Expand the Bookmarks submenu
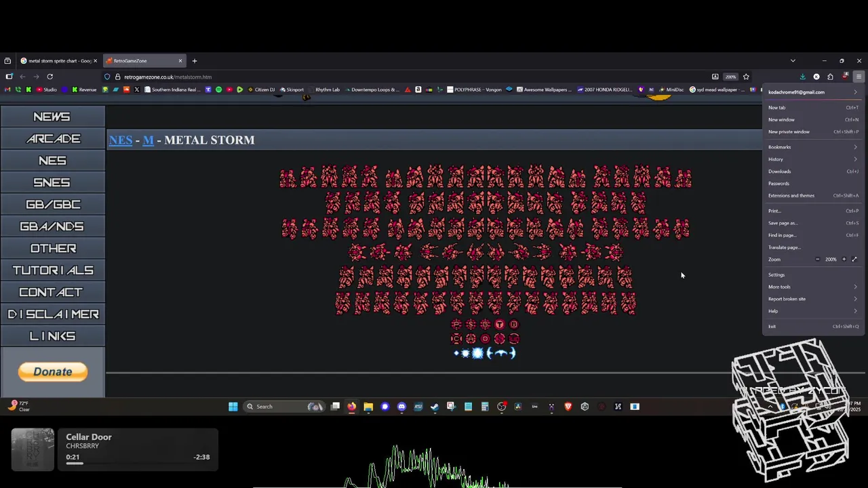Screen dimensions: 868x488 point(812,147)
